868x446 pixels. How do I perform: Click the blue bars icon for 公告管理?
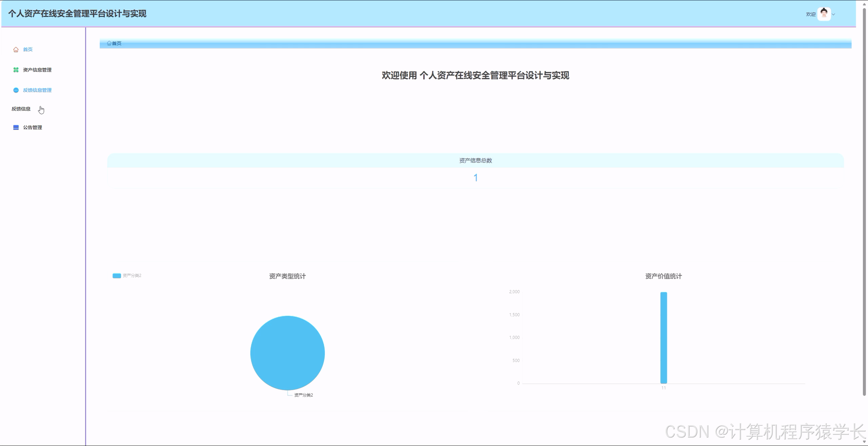click(x=16, y=127)
